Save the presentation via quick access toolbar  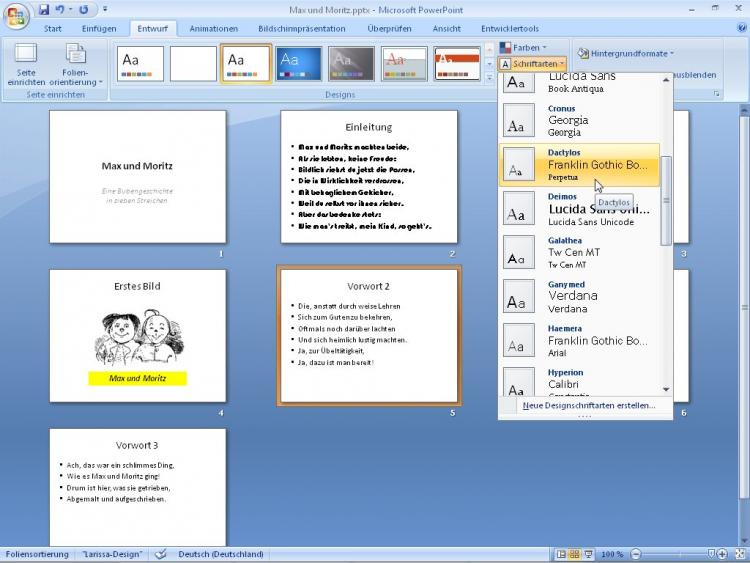coord(45,10)
